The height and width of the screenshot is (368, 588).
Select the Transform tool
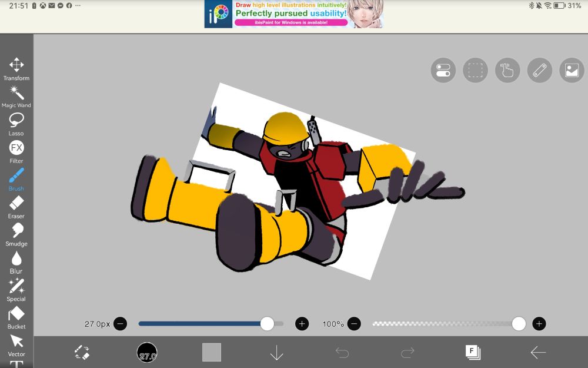pos(16,69)
